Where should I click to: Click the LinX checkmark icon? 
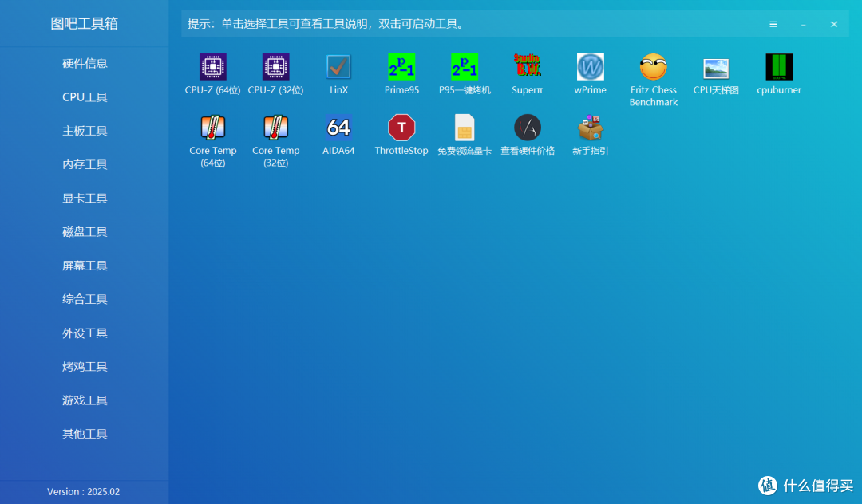coord(338,67)
